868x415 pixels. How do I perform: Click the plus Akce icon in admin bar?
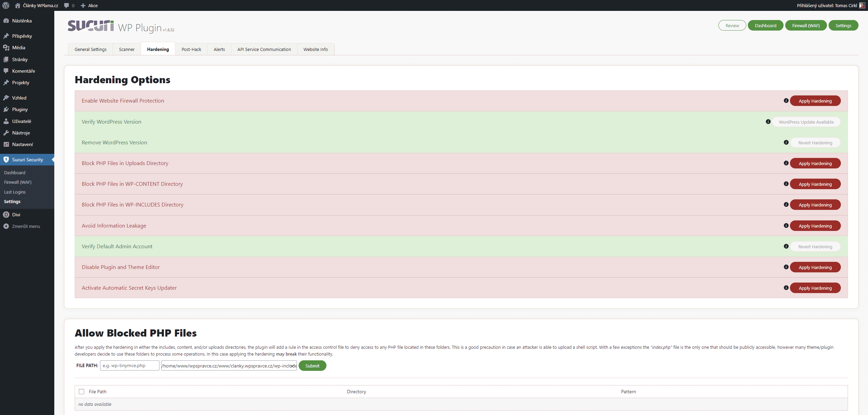point(83,5)
